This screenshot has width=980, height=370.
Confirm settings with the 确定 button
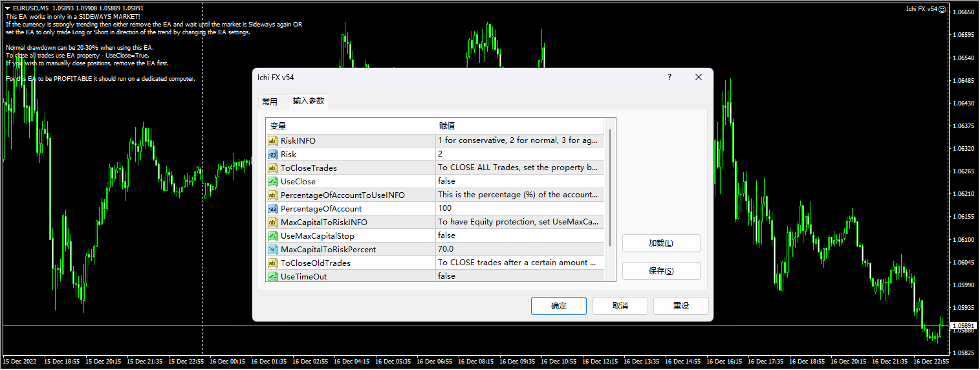pyautogui.click(x=558, y=305)
